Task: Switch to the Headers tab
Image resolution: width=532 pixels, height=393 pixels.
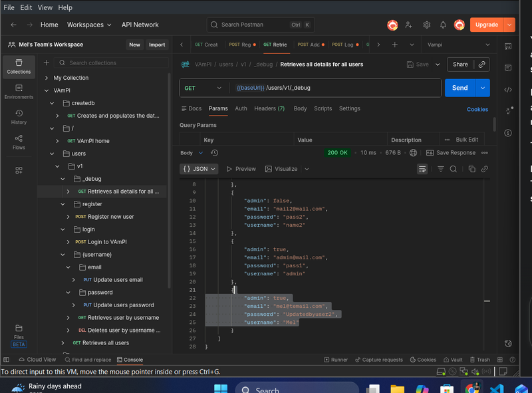Action: (269, 108)
